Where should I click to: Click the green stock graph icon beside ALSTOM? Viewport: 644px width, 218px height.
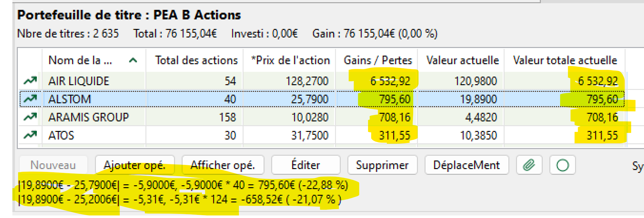pos(30,99)
